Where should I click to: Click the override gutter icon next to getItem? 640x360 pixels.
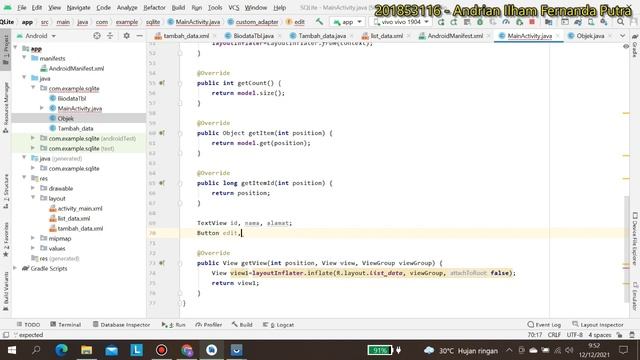coord(162,133)
